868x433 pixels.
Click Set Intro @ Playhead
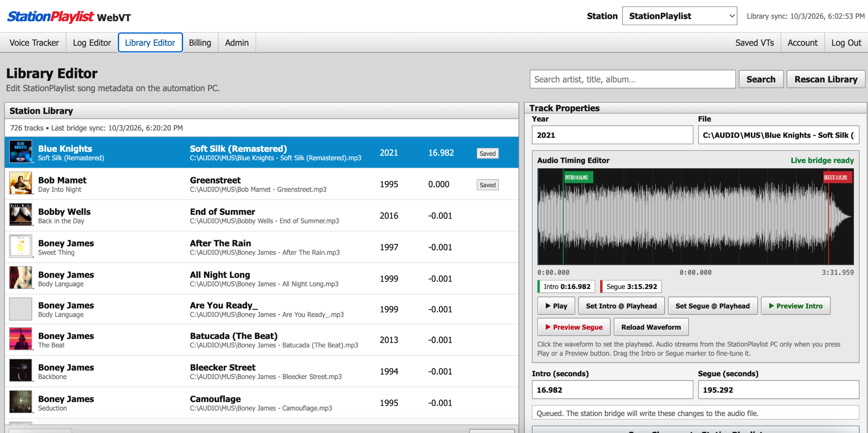[621, 306]
